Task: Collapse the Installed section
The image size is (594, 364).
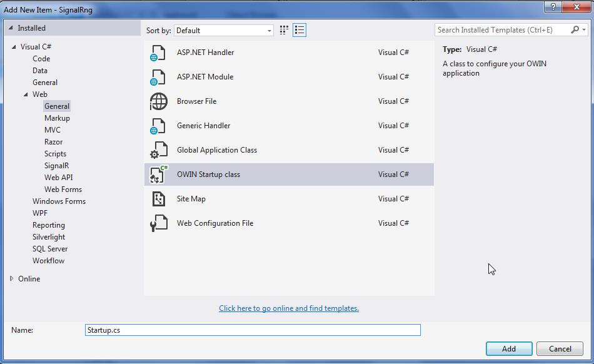Action: click(11, 28)
